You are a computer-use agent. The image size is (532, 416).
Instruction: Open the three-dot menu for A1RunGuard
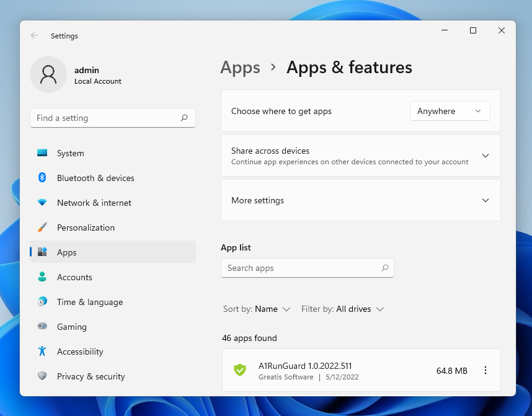(x=485, y=371)
